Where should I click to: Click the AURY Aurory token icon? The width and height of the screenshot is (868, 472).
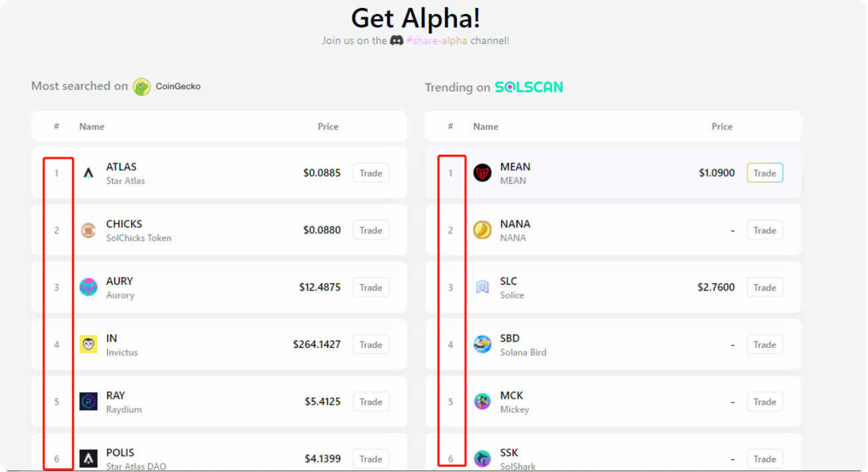89,287
